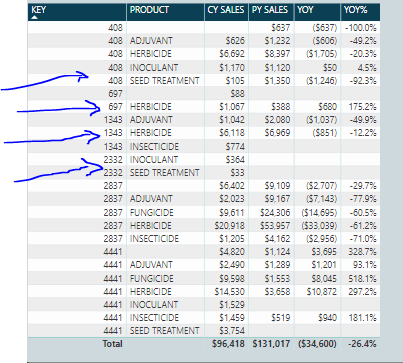Select the $1,529 CY sales value
The width and height of the screenshot is (403, 363).
tap(232, 305)
